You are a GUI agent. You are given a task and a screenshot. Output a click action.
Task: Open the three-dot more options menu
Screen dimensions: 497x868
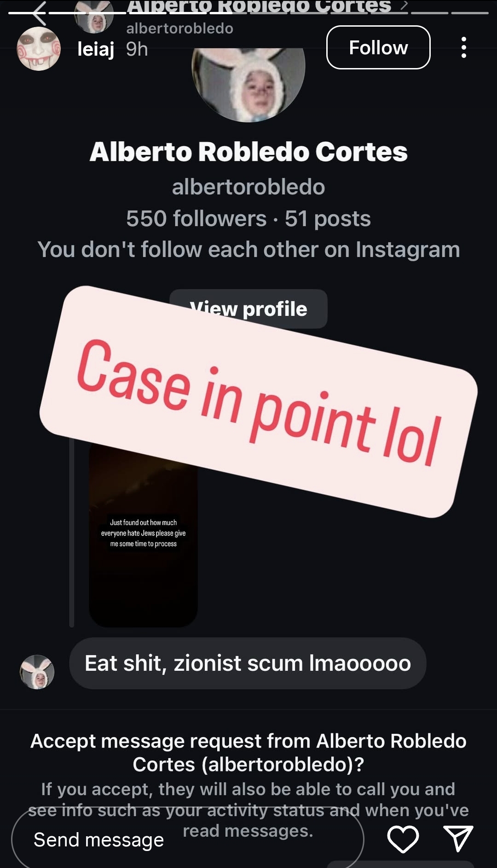(x=463, y=47)
